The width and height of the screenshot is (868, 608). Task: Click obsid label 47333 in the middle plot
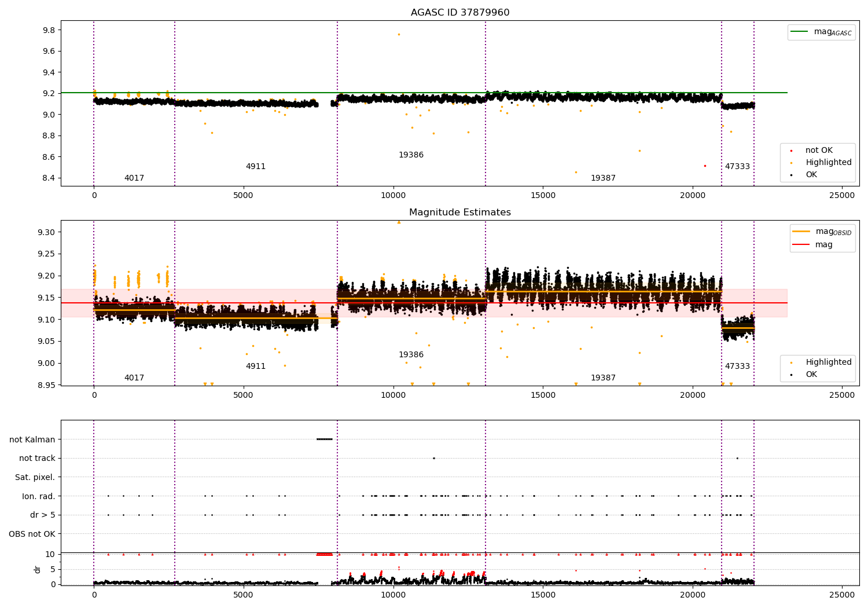737,367
